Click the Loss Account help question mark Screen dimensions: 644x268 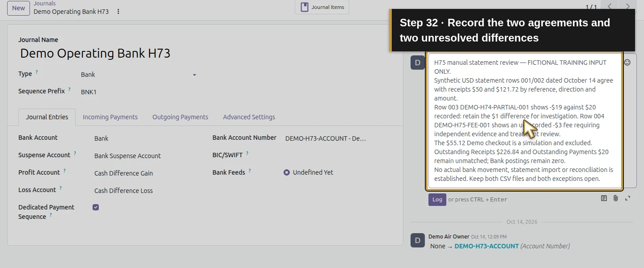[60, 188]
